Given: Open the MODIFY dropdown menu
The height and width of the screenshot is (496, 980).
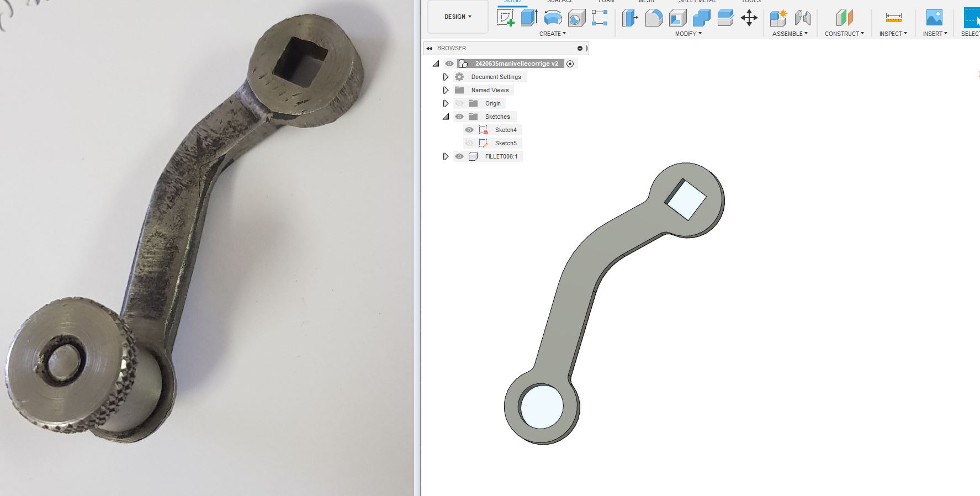Looking at the screenshot, I should 688,34.
